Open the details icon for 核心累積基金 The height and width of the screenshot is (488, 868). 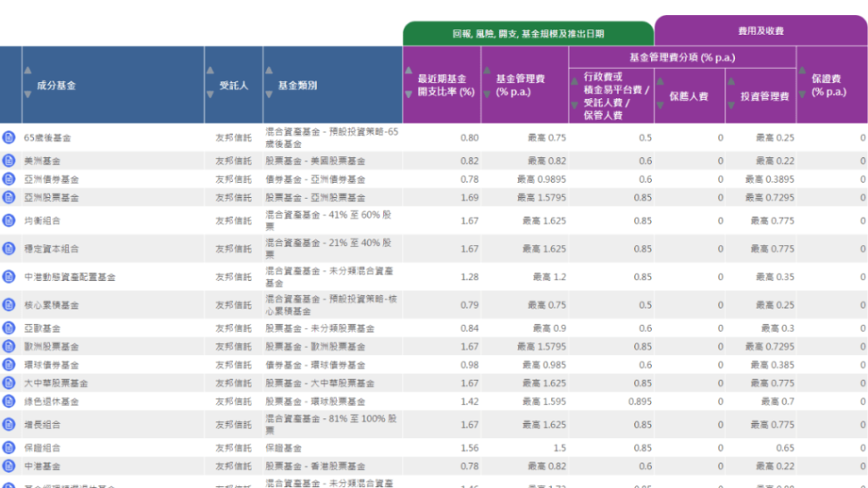point(9,305)
